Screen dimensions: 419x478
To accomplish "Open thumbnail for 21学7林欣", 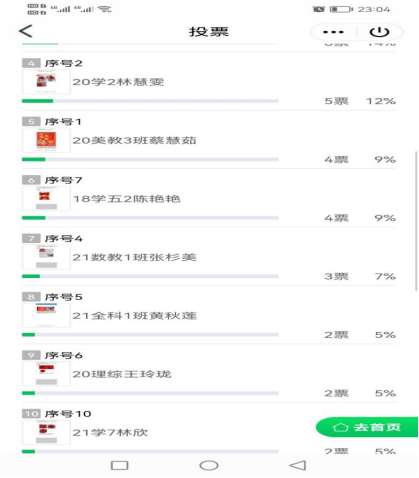I will point(46,432).
